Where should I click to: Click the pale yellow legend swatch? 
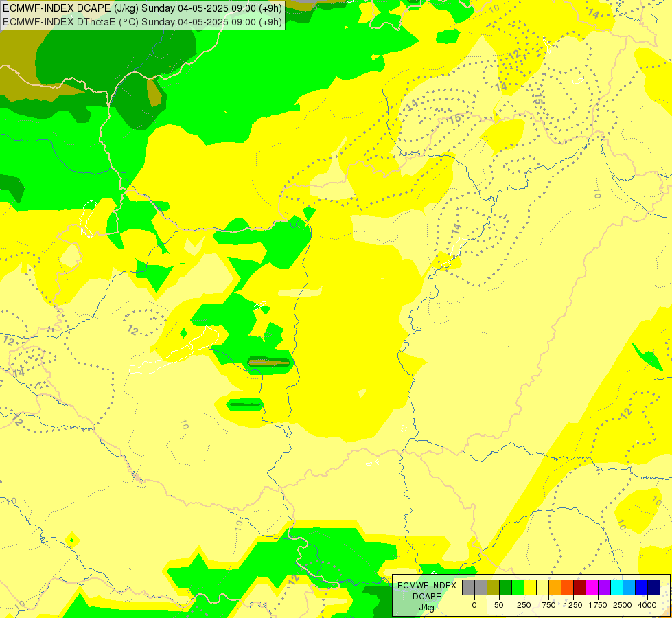542,587
